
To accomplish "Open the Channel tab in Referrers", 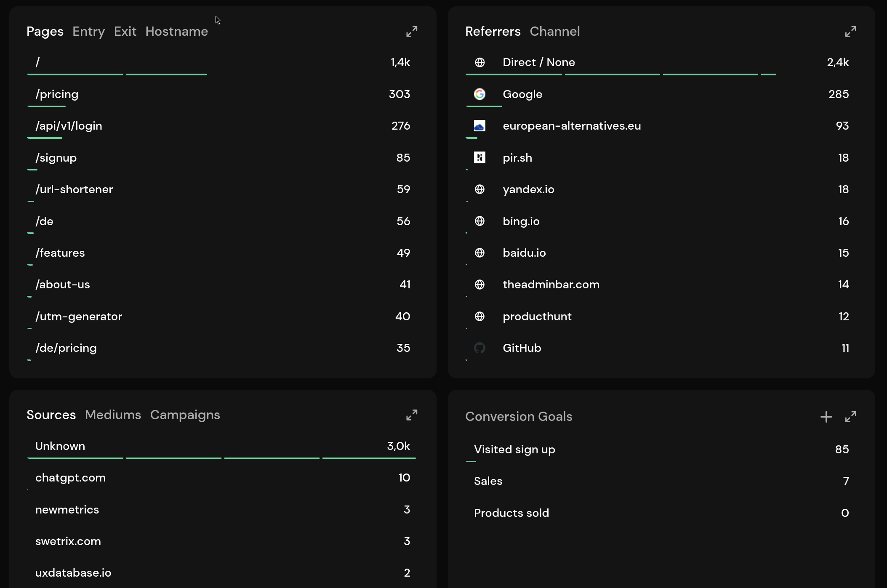I will pos(555,31).
